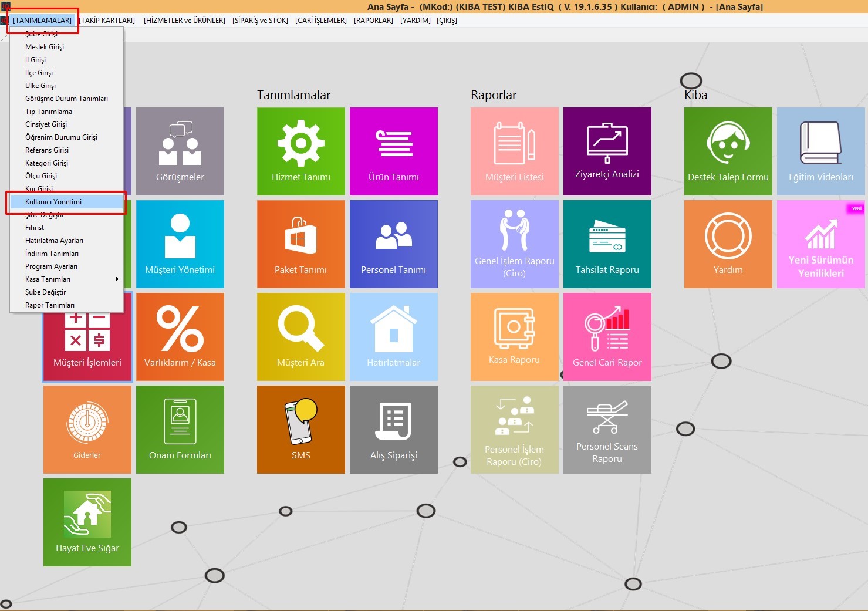Image resolution: width=868 pixels, height=611 pixels.
Task: Open the Hayat Eve Sığar tile
Action: point(87,522)
